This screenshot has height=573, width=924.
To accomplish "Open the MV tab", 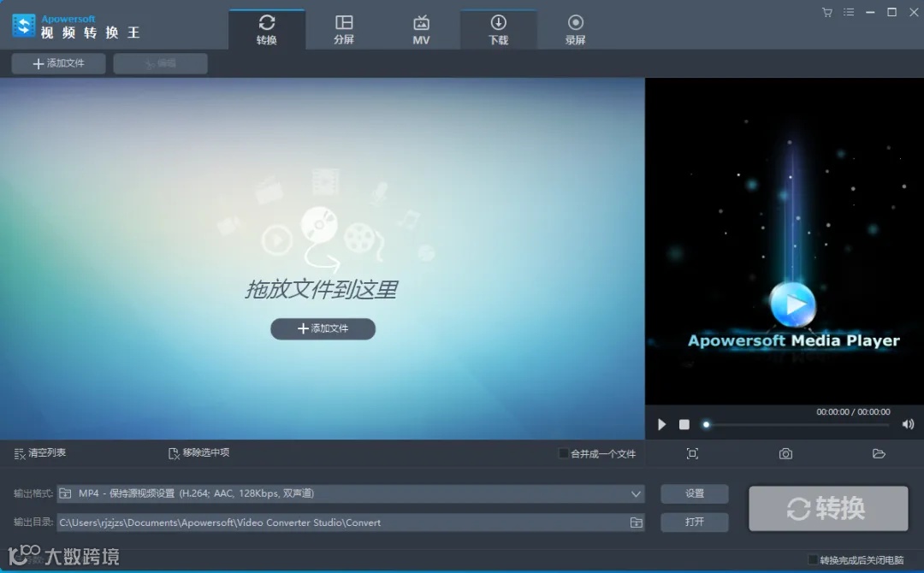I will click(x=421, y=29).
